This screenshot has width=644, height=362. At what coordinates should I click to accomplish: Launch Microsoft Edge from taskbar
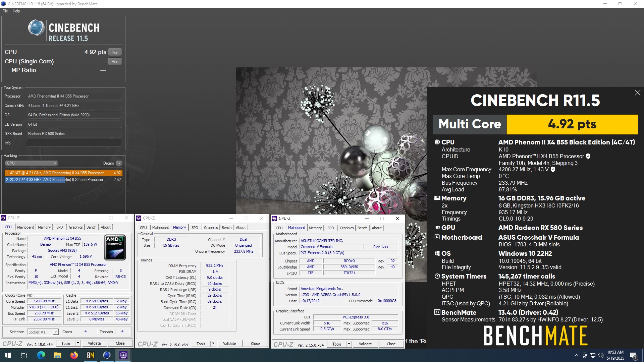[x=41, y=355]
